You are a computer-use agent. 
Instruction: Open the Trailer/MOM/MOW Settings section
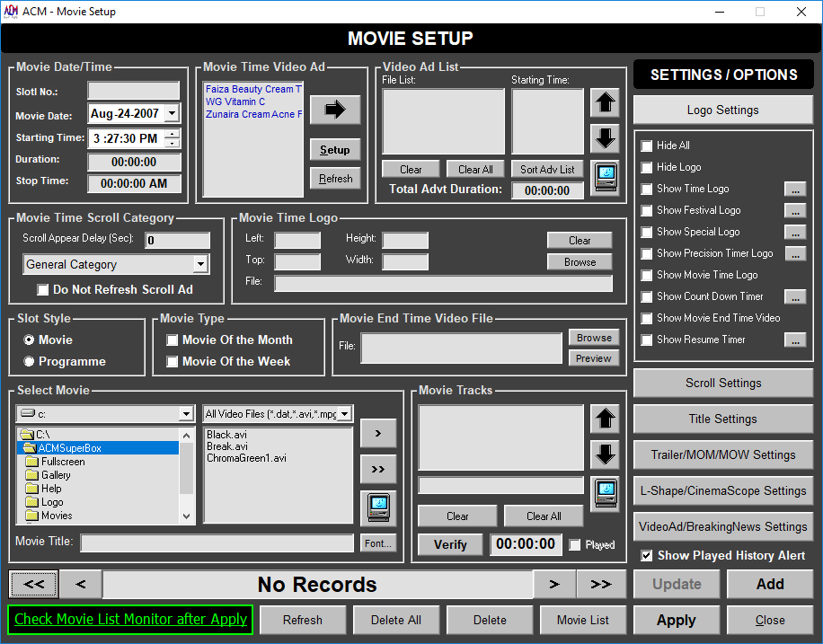(x=722, y=455)
